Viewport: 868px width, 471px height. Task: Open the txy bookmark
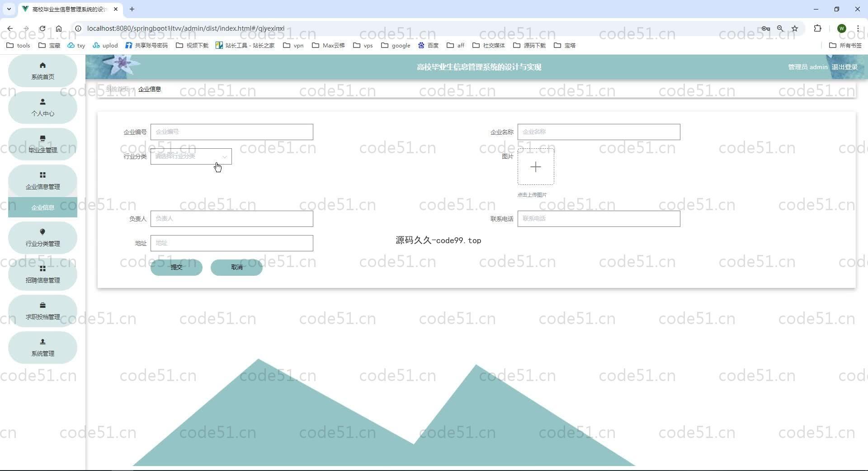(76, 45)
